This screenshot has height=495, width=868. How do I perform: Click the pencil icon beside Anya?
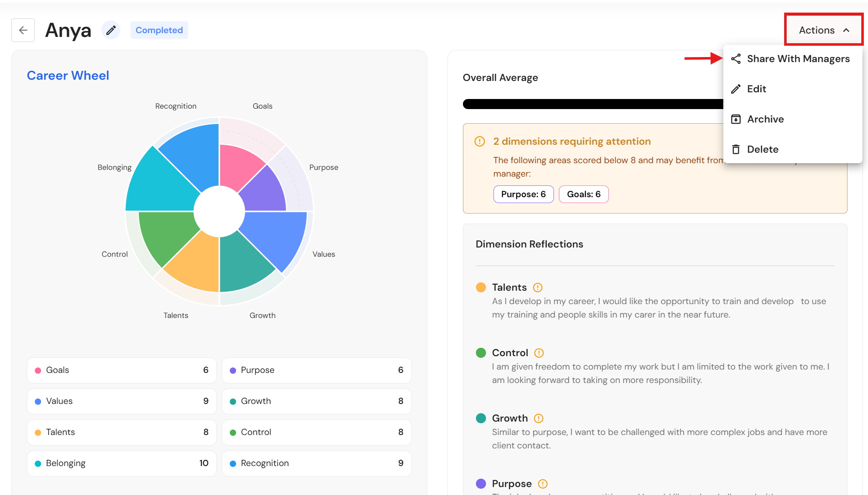pos(111,30)
